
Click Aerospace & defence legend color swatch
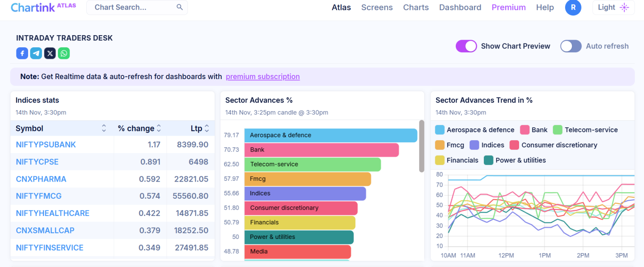440,130
